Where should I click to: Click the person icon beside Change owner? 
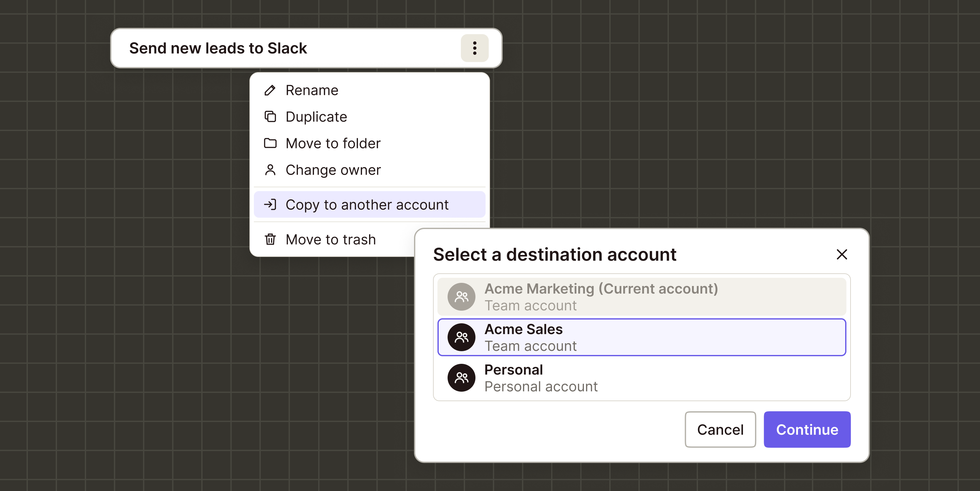(270, 170)
